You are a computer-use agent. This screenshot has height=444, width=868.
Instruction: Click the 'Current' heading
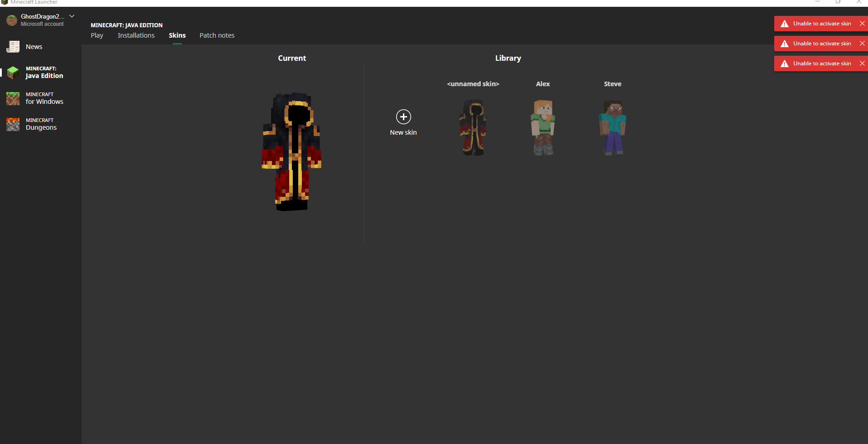[292, 58]
